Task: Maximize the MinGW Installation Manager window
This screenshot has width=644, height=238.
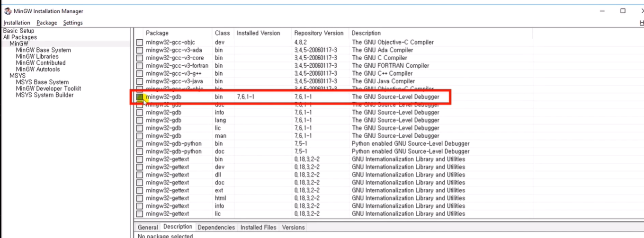Action: [x=623, y=11]
